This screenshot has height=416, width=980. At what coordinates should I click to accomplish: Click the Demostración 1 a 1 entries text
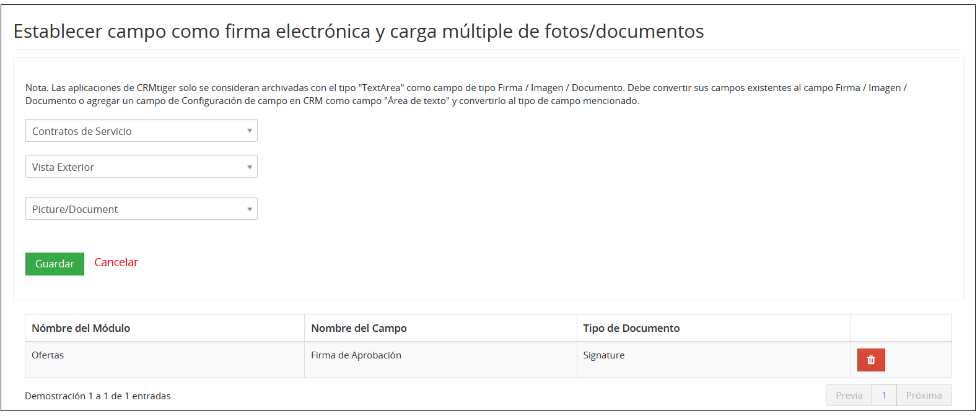coord(98,396)
